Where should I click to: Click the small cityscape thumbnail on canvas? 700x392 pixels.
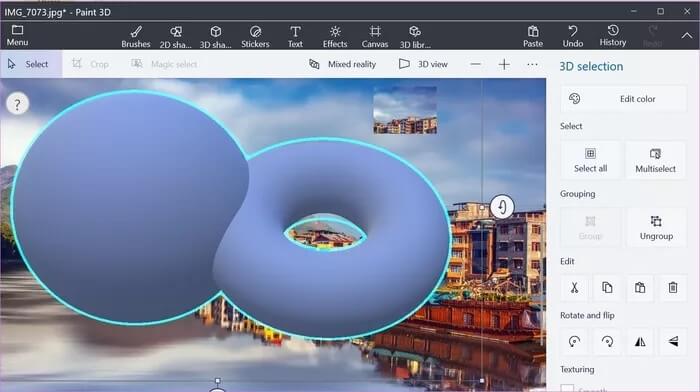click(405, 110)
